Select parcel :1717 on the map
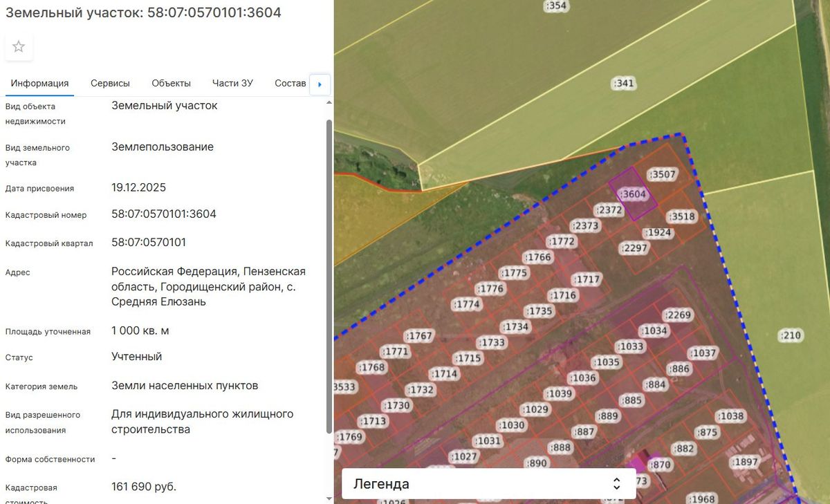 click(587, 280)
